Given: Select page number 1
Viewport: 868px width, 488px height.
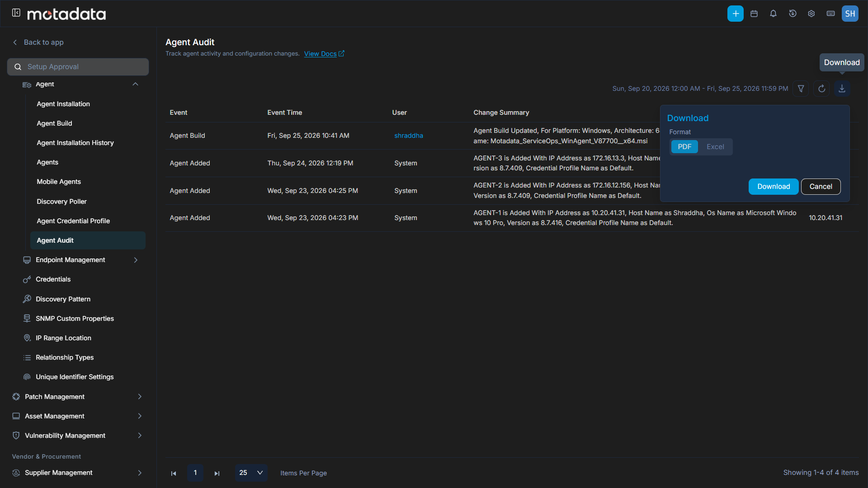Looking at the screenshot, I should point(195,473).
